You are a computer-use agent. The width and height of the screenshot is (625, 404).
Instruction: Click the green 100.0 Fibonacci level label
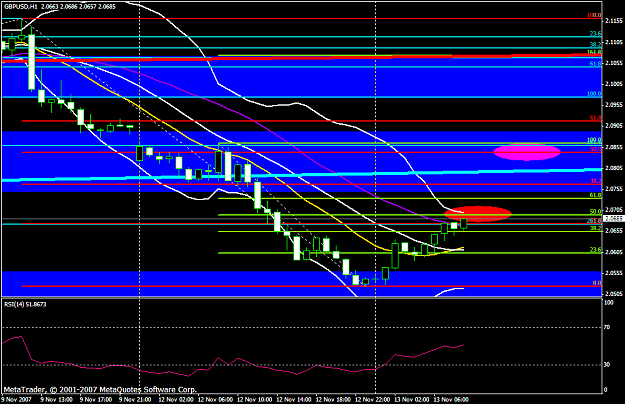pyautogui.click(x=594, y=140)
